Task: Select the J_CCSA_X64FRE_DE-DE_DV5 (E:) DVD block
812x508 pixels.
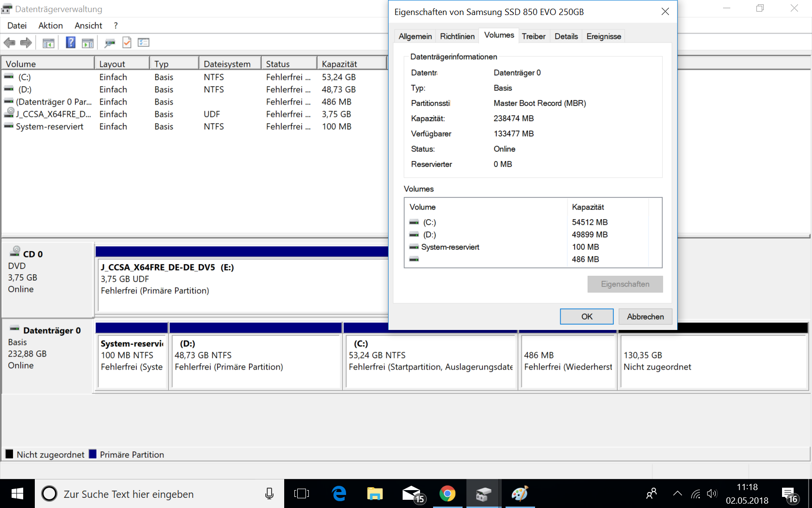Action: [x=242, y=281]
